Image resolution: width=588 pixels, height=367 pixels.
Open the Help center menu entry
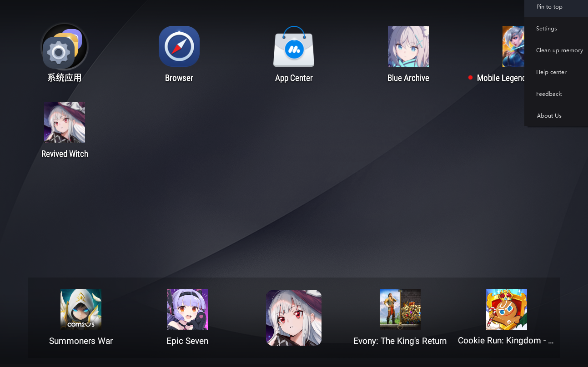(556, 72)
